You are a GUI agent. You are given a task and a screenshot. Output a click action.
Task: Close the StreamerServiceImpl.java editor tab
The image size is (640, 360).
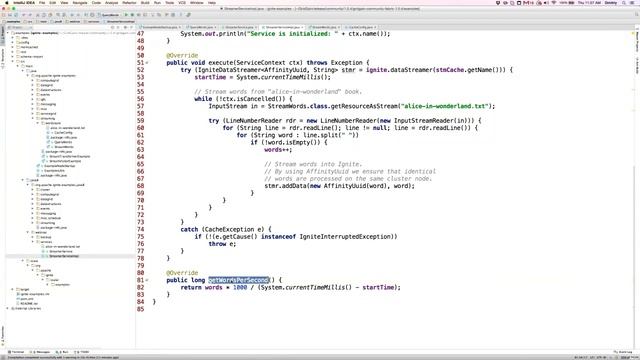(302, 27)
